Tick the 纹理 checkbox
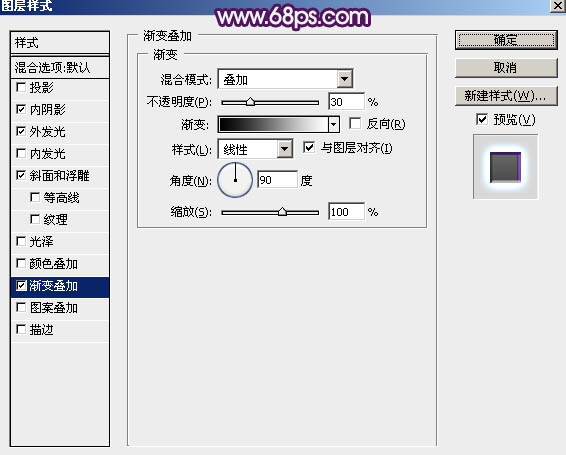This screenshot has height=455, width=566. coord(35,219)
